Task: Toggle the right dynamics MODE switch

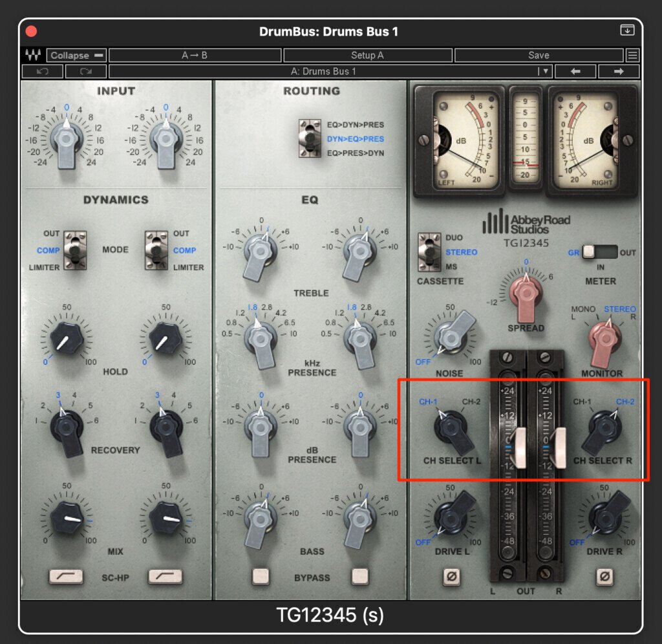Action: 156,250
